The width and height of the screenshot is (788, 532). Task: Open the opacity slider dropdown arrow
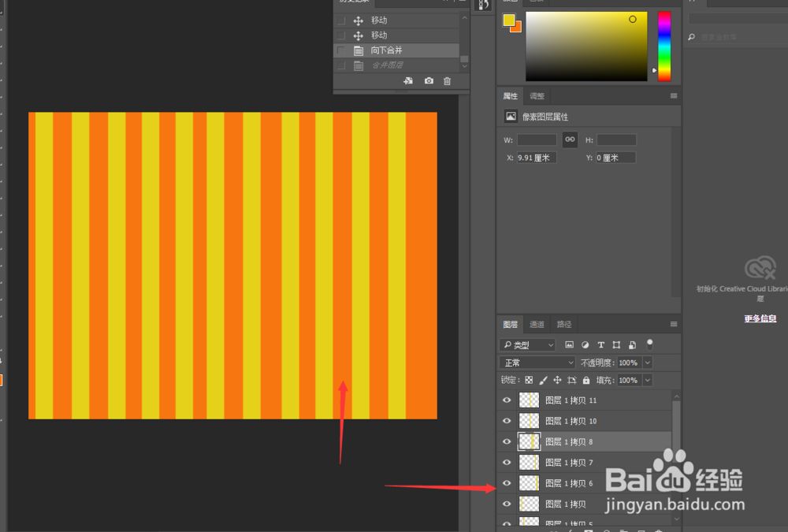(648, 363)
